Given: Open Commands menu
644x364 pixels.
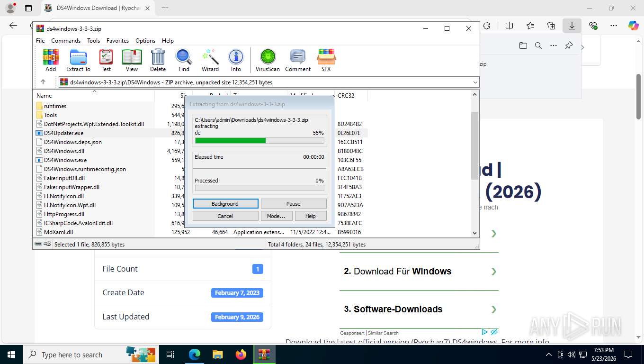Looking at the screenshot, I should click(x=66, y=41).
